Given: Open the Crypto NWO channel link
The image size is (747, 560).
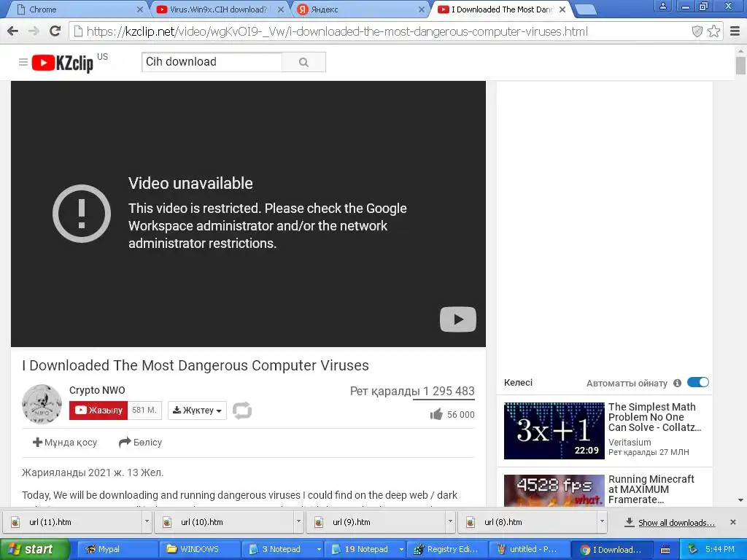Looking at the screenshot, I should click(x=97, y=390).
